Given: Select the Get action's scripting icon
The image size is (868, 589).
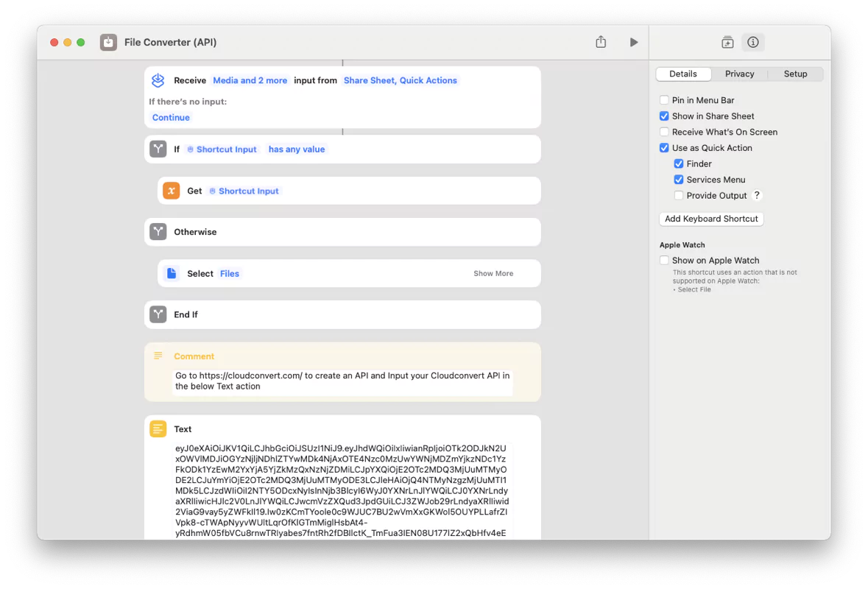Looking at the screenshot, I should tap(171, 190).
